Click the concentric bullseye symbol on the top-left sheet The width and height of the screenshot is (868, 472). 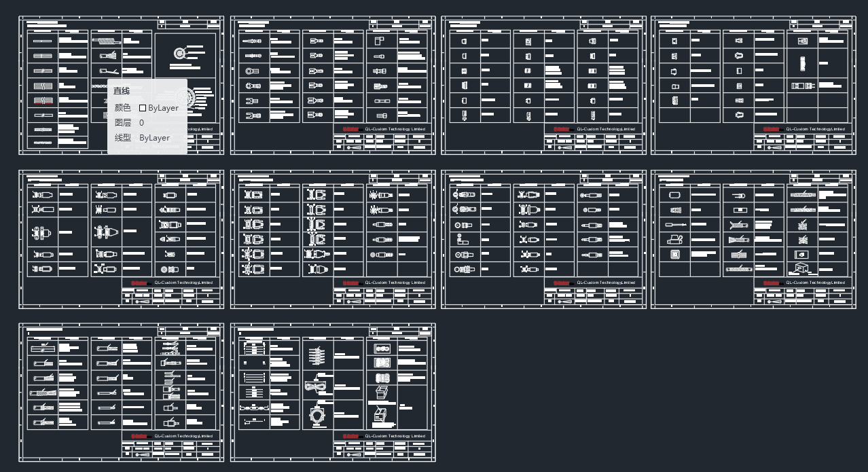coord(179,52)
